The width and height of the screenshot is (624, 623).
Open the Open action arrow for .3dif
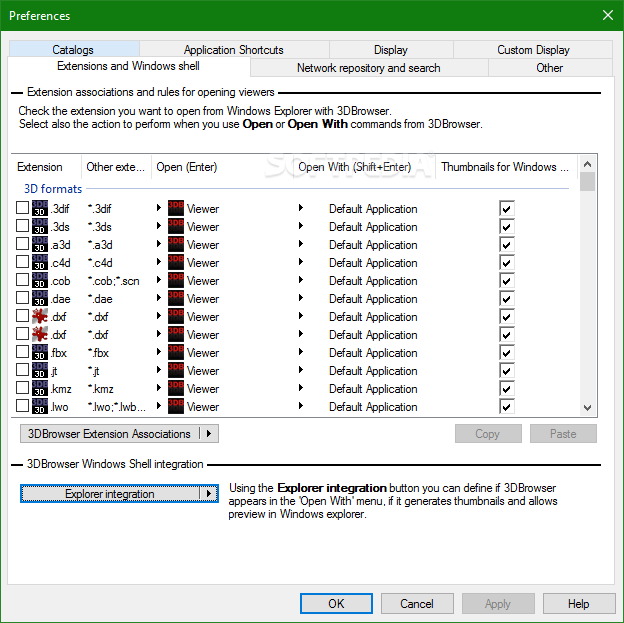click(x=158, y=207)
